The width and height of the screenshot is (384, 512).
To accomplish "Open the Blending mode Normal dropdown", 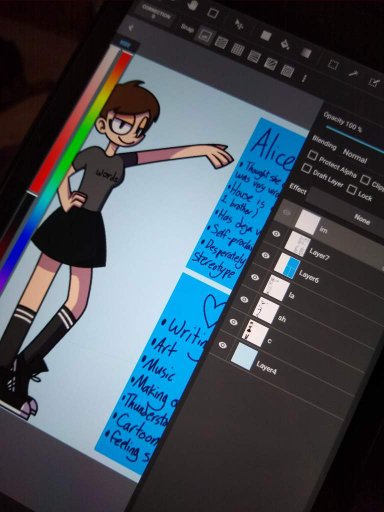I will point(354,156).
